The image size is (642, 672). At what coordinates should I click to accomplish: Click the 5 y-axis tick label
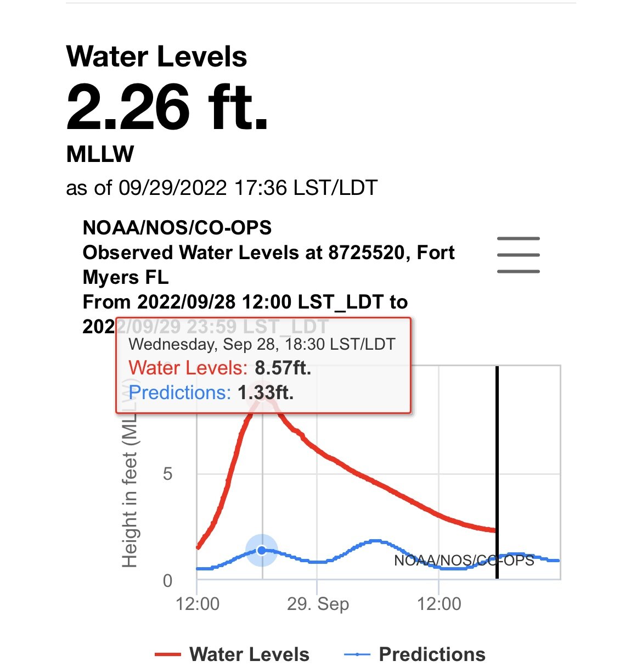(x=167, y=474)
